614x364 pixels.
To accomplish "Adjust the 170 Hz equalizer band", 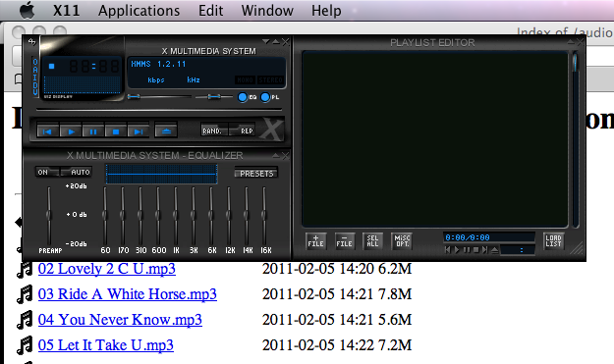I will [123, 215].
